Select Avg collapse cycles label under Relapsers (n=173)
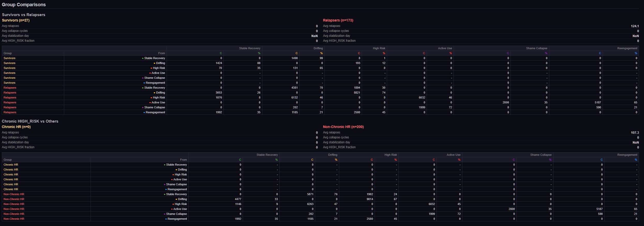The image size is (644, 226). click(336, 31)
